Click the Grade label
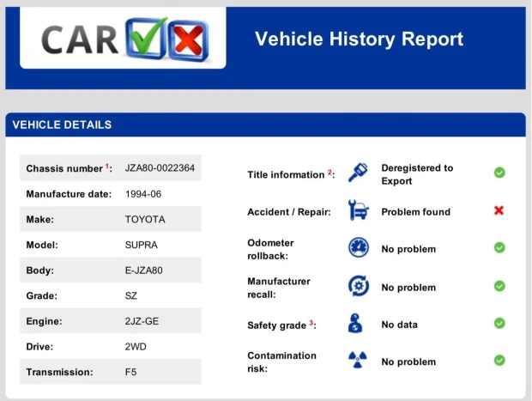This screenshot has width=532, height=401. [x=42, y=295]
